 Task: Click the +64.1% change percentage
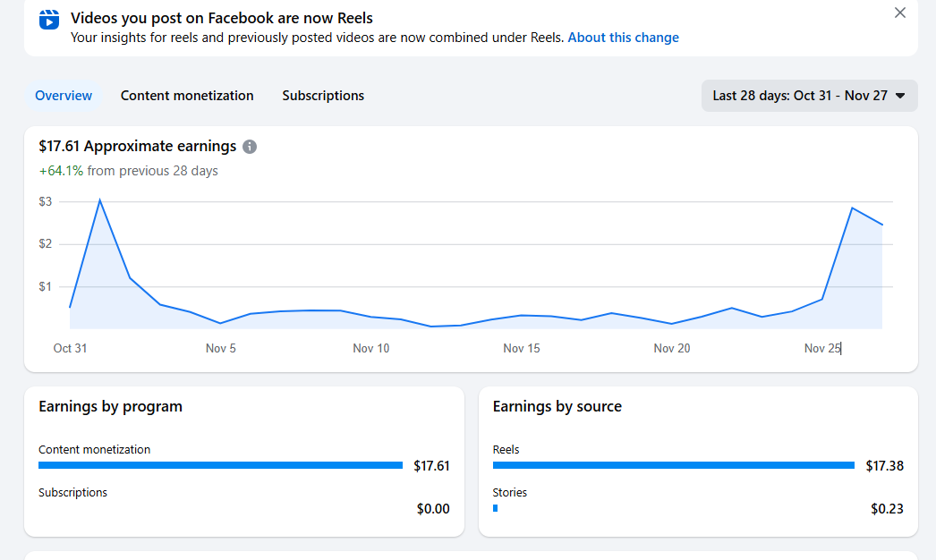pos(61,171)
